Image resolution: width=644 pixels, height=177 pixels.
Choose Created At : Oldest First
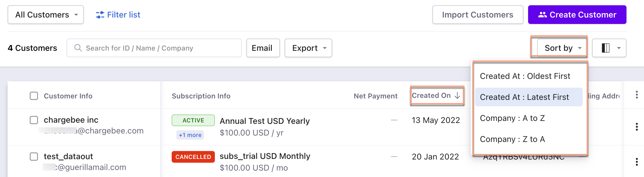click(x=525, y=76)
